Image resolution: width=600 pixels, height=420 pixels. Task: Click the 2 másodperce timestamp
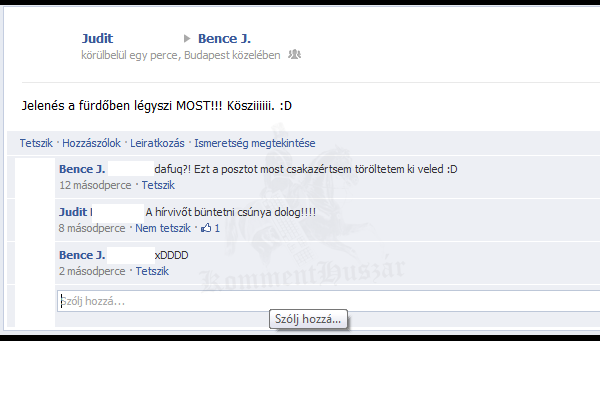click(x=92, y=271)
